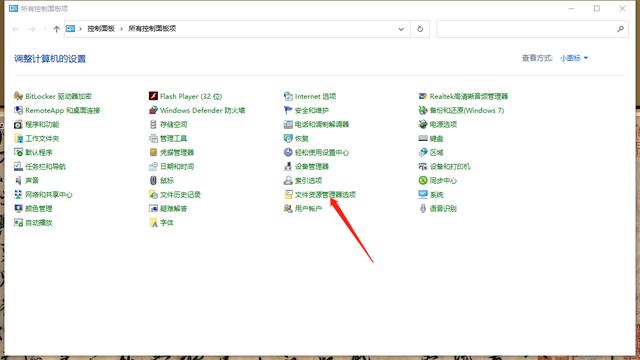Click the RemoteApp 和桌面连接 icon
Image resolution: width=640 pixels, height=360 pixels.
pos(18,110)
